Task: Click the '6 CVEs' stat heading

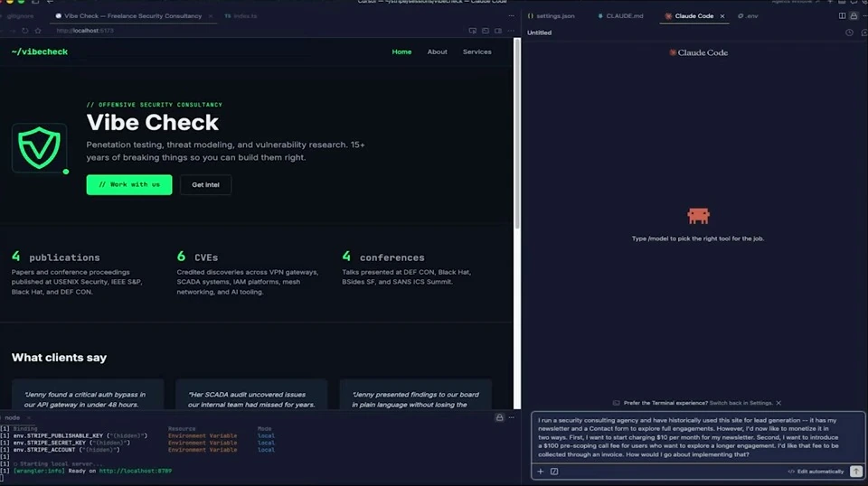Action: pyautogui.click(x=197, y=257)
